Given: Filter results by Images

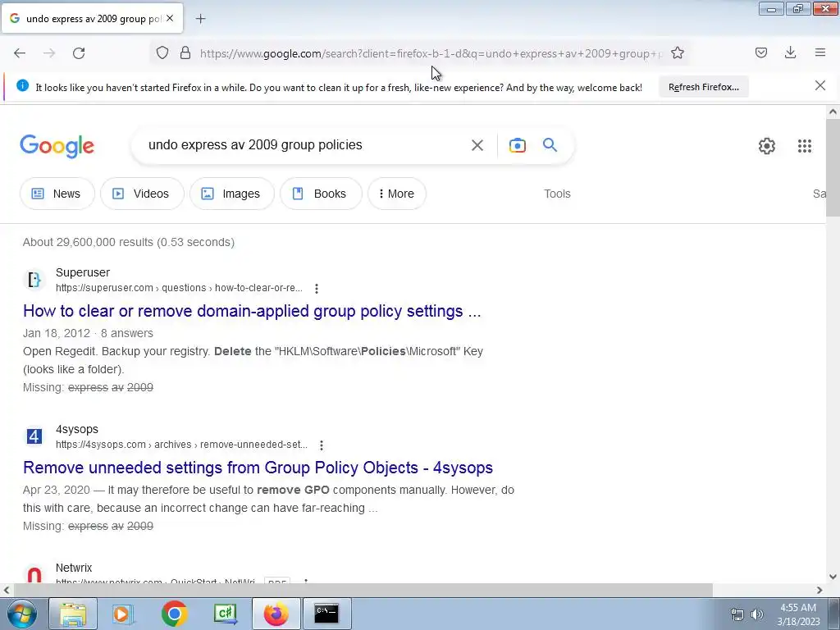Looking at the screenshot, I should click(x=231, y=194).
